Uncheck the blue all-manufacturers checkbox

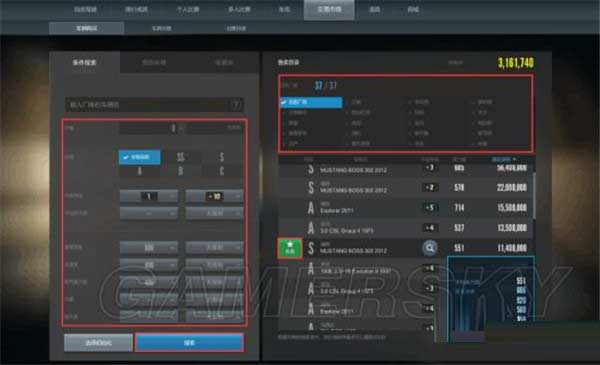[x=311, y=102]
